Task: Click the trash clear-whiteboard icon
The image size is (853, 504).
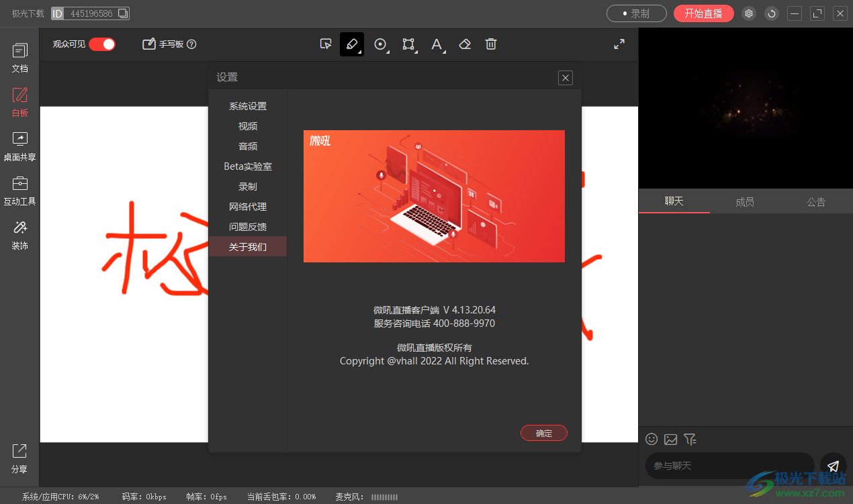Action: [491, 44]
